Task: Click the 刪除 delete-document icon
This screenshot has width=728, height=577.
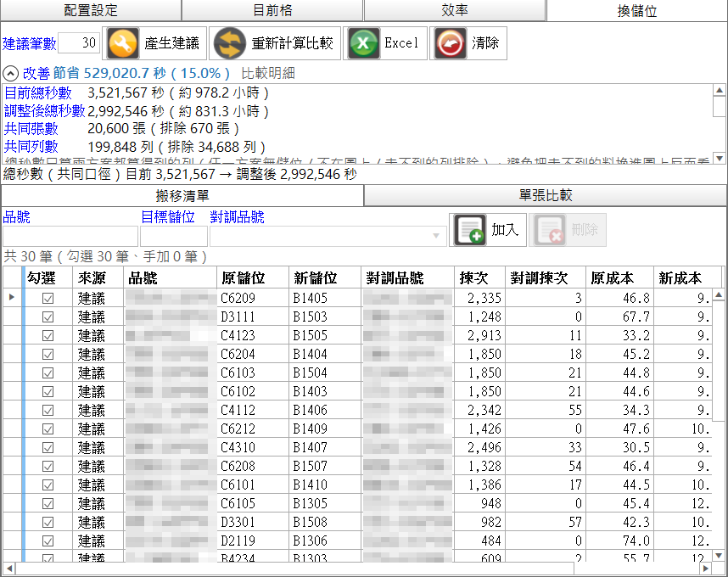Action: 550,229
